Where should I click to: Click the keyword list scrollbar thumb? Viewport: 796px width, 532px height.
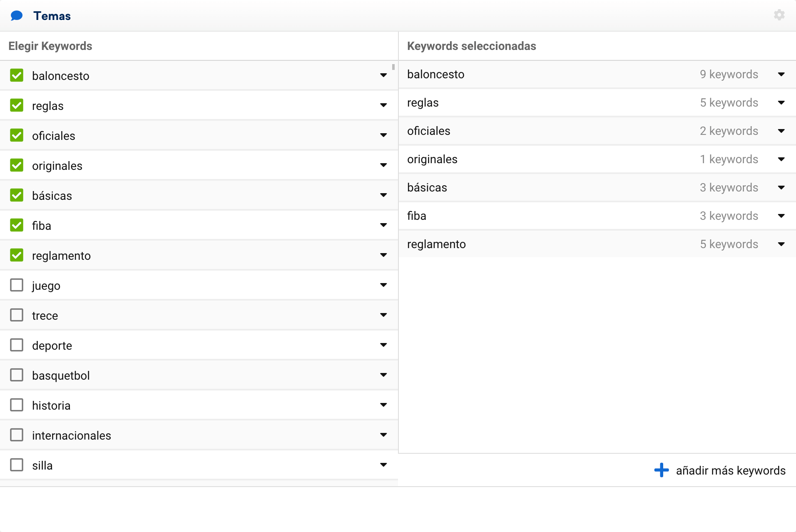pyautogui.click(x=393, y=67)
